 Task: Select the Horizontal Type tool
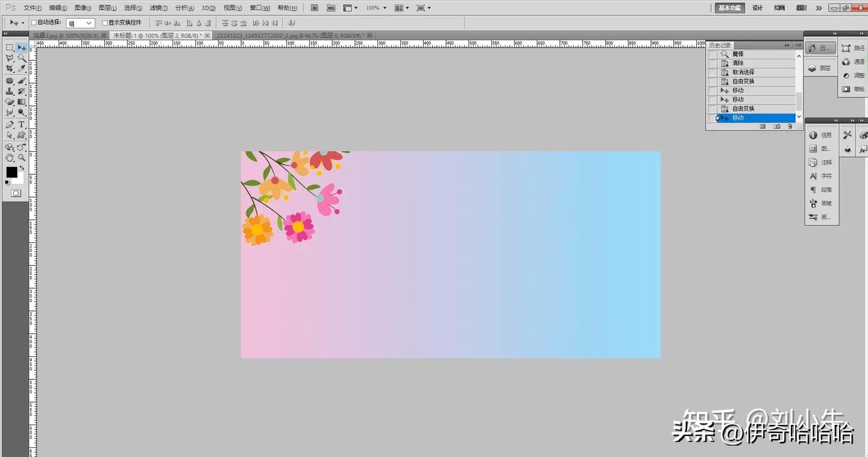[22, 124]
